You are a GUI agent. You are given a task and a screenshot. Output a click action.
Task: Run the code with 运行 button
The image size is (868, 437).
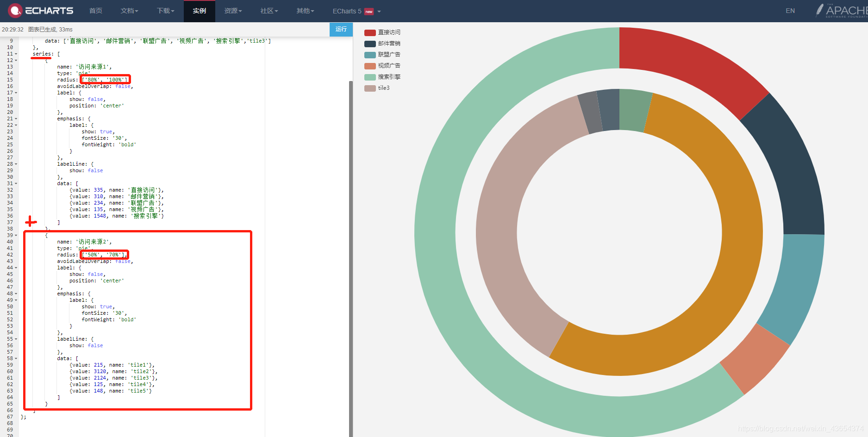click(341, 29)
